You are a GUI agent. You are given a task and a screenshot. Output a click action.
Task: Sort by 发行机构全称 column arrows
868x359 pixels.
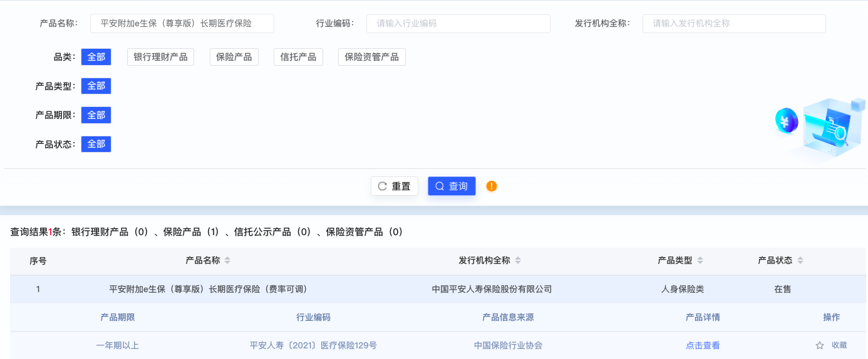pyautogui.click(x=518, y=261)
